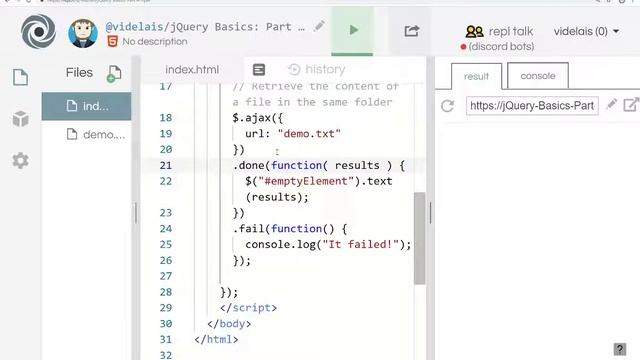
Task: Select the index.html file in Files
Action: (87, 106)
